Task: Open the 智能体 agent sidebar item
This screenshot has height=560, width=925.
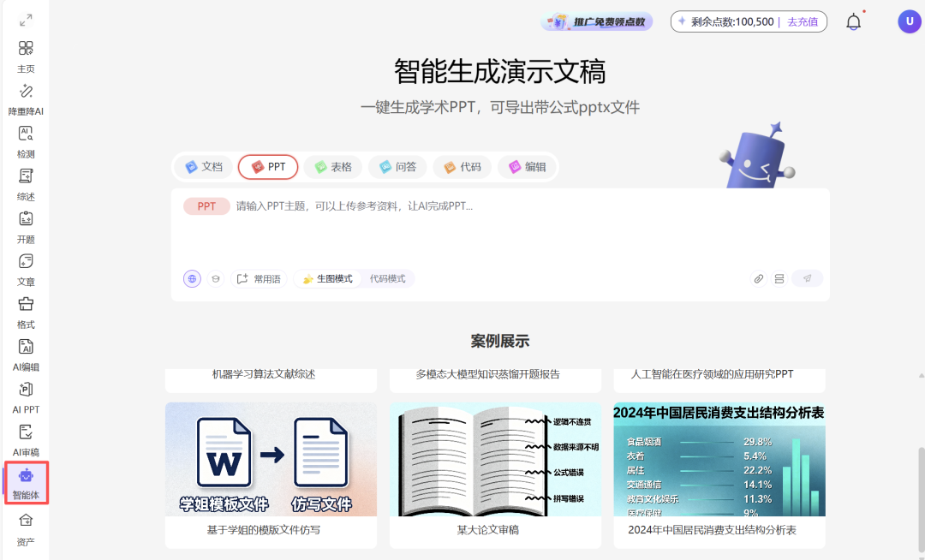Action: click(x=26, y=483)
